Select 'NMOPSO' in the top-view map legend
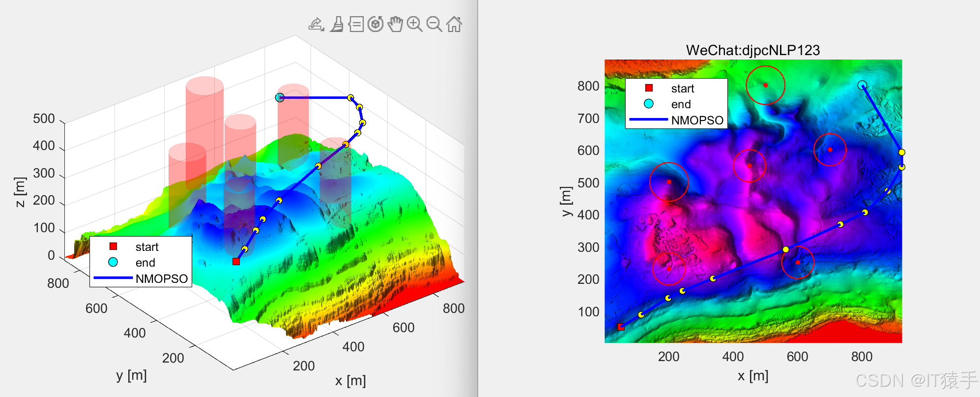The image size is (980, 397). [697, 121]
